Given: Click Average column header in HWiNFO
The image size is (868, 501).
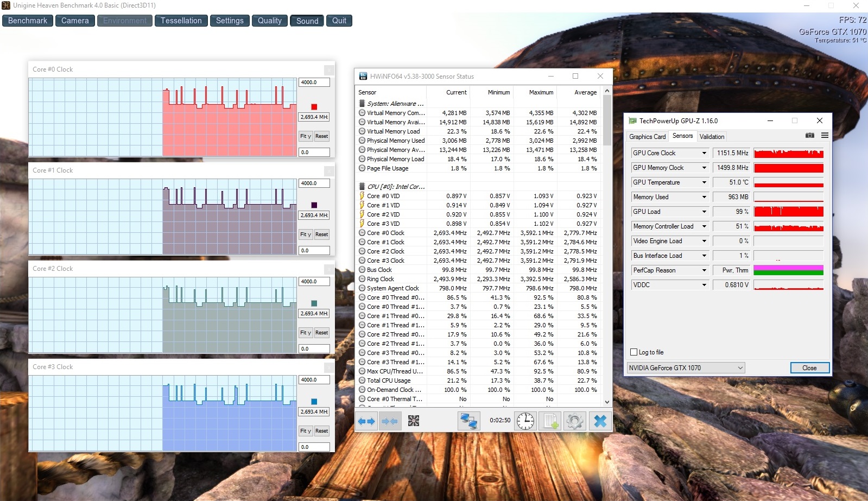Looking at the screenshot, I should [585, 92].
